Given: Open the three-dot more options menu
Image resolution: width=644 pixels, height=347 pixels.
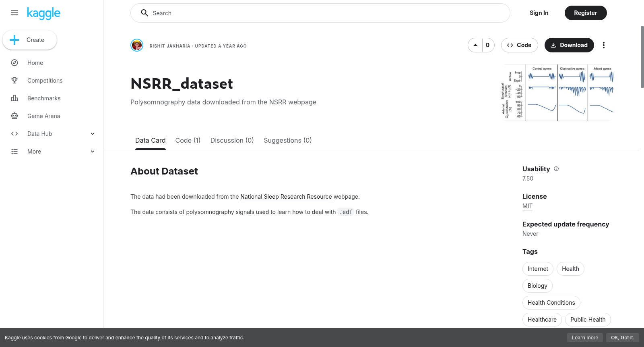Looking at the screenshot, I should click(x=603, y=45).
